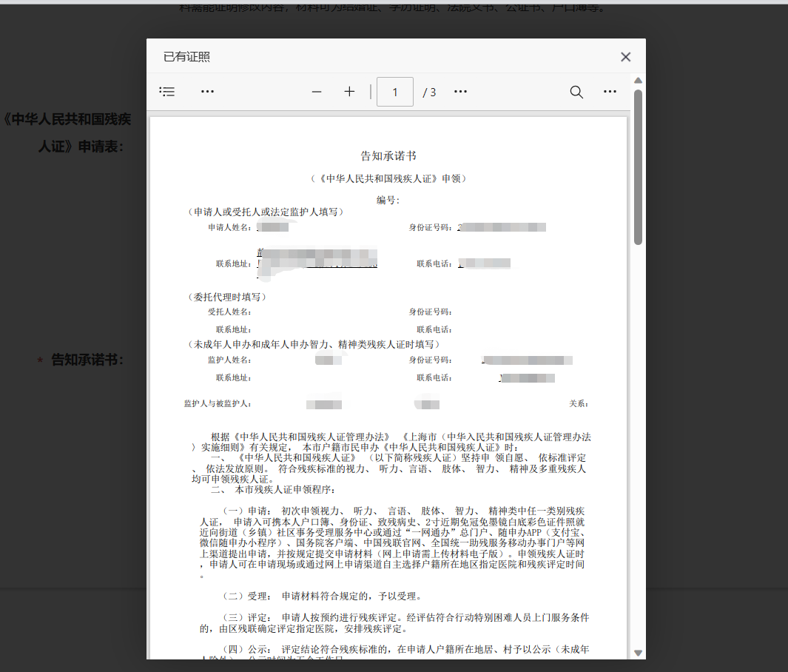Click the vertical scrollbar thumb
Image resolution: width=788 pixels, height=672 pixels.
coord(639,167)
